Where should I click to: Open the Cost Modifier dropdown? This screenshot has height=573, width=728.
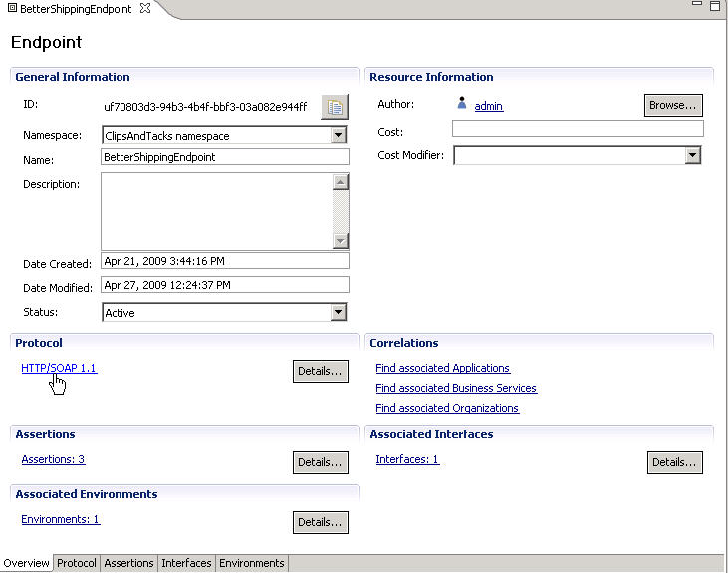coord(693,155)
